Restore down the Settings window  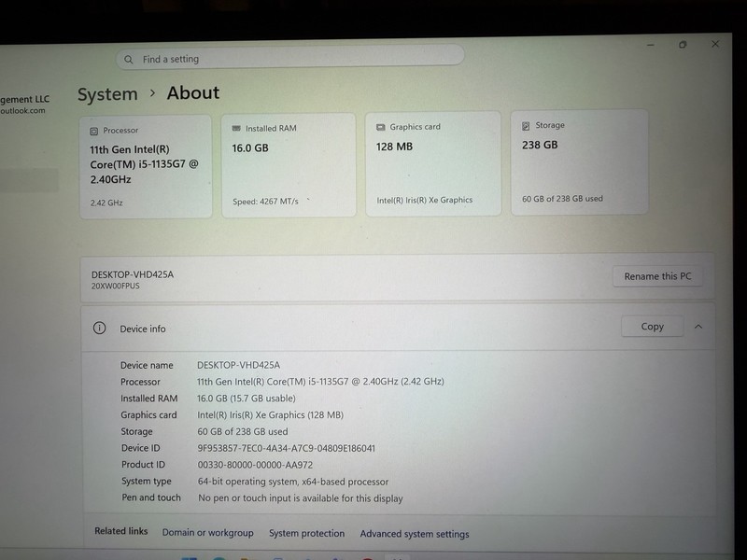[x=683, y=44]
